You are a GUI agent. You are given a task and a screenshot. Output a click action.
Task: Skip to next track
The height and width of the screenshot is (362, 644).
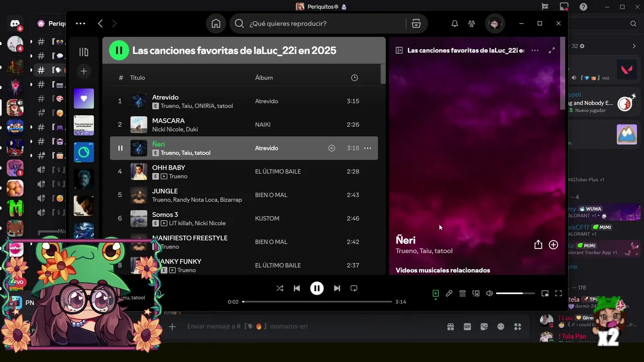coord(337,288)
